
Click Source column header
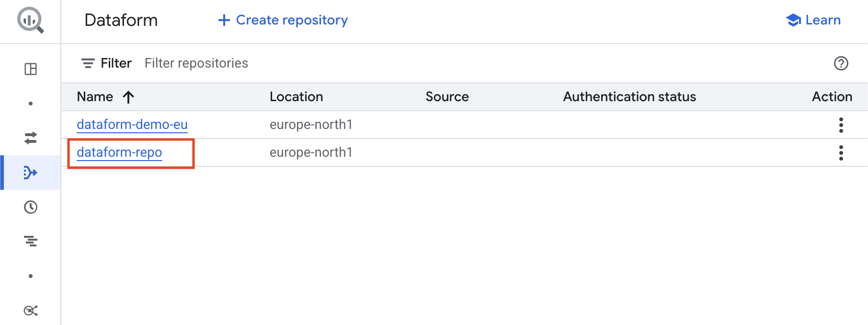pos(447,97)
